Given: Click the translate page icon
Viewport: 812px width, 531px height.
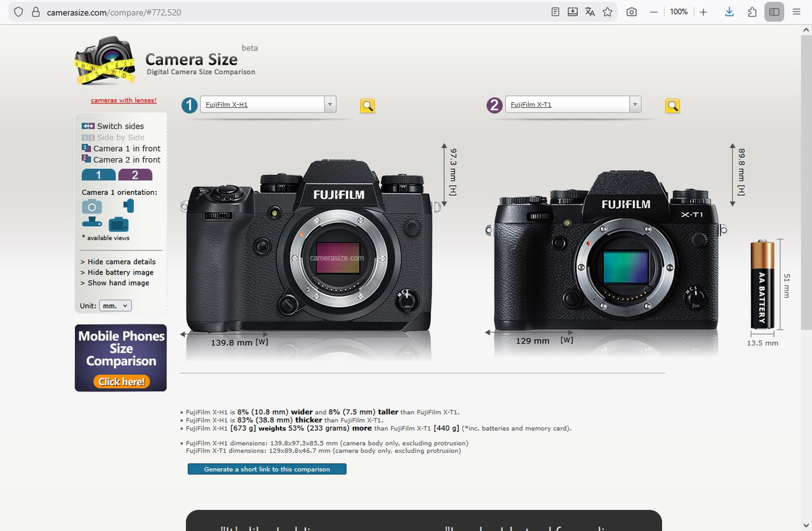Looking at the screenshot, I should pyautogui.click(x=590, y=12).
